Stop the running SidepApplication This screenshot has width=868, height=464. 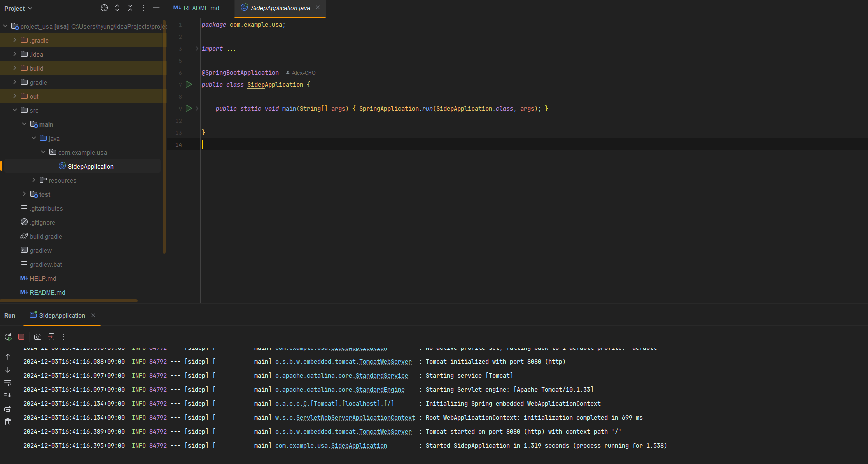coord(21,337)
